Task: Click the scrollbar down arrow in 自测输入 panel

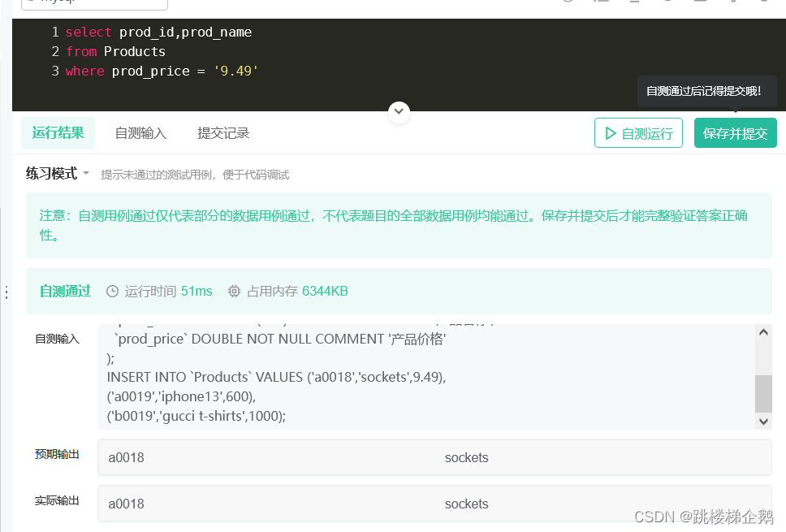Action: (x=763, y=422)
